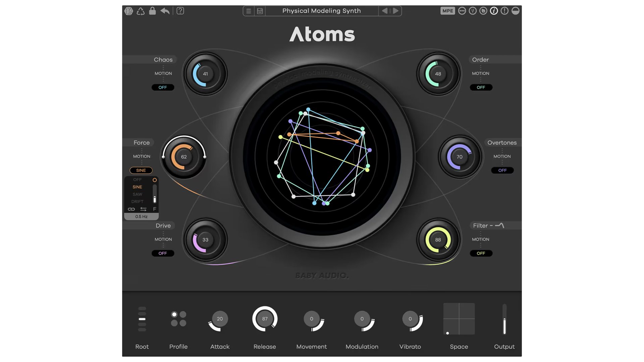Click the info 'i' circle icon
This screenshot has height=362, width=644.
pos(494,11)
